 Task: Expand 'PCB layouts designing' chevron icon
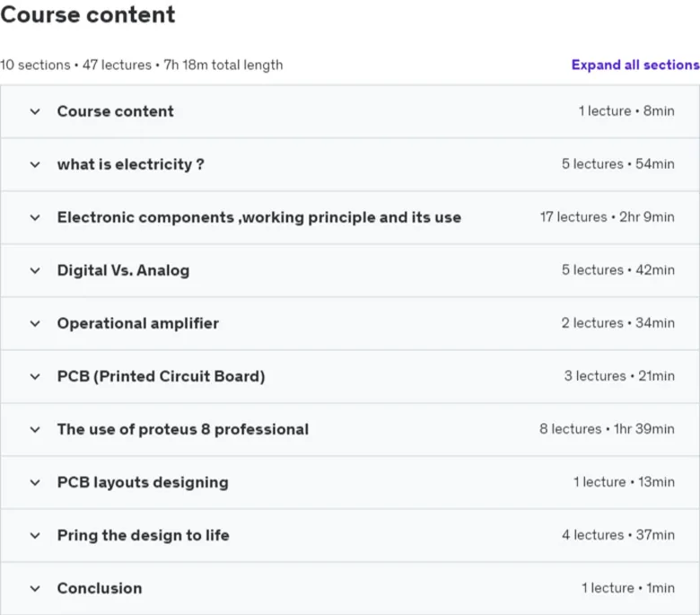pos(35,483)
